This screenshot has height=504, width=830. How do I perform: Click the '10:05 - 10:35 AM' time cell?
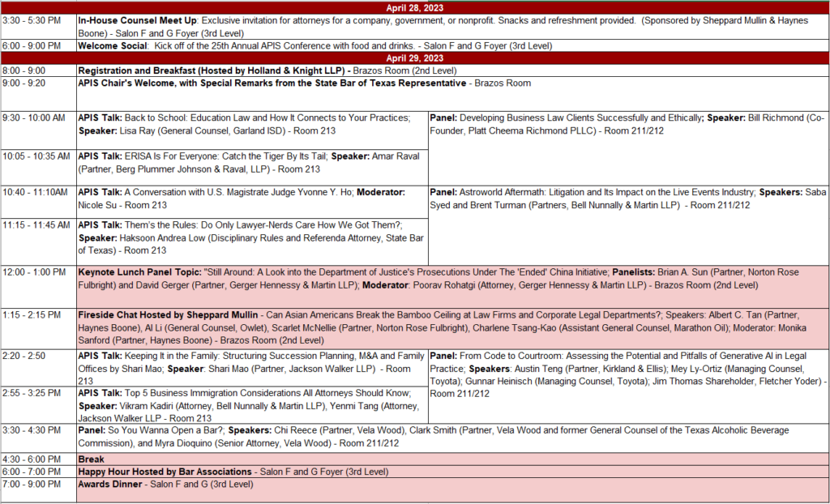(39, 168)
